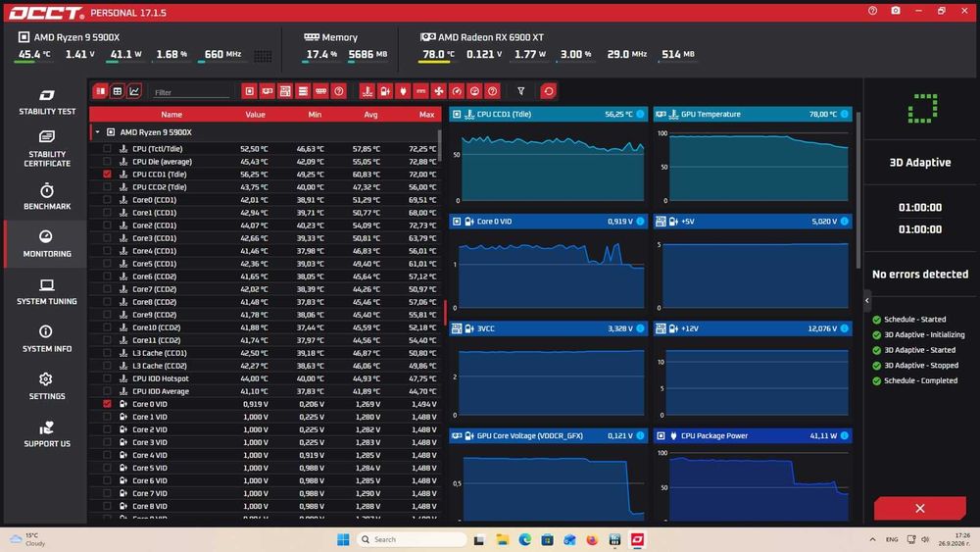Uncheck the Core 0 VID checkbox
980x552 pixels.
point(107,404)
